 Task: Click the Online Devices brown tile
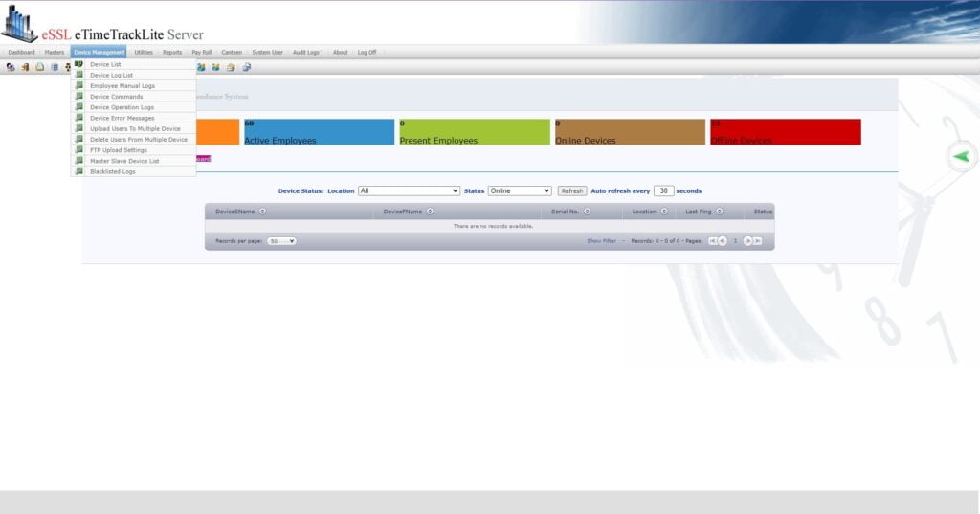[630, 132]
